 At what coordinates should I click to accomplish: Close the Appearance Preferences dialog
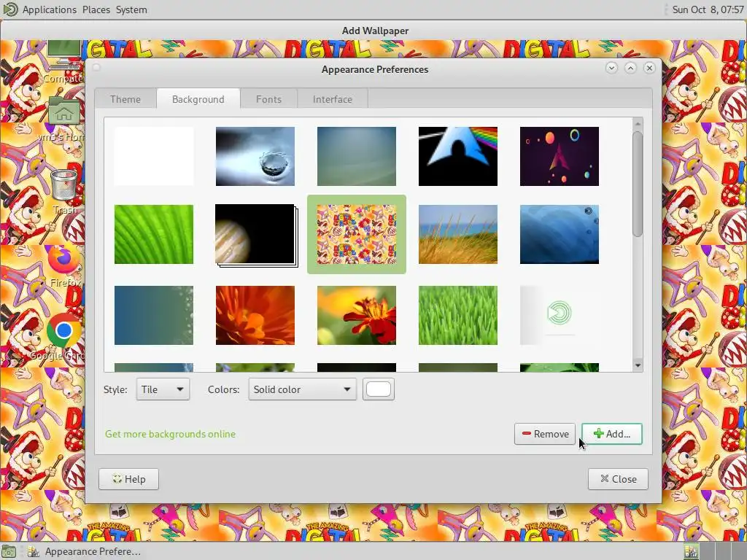point(618,479)
